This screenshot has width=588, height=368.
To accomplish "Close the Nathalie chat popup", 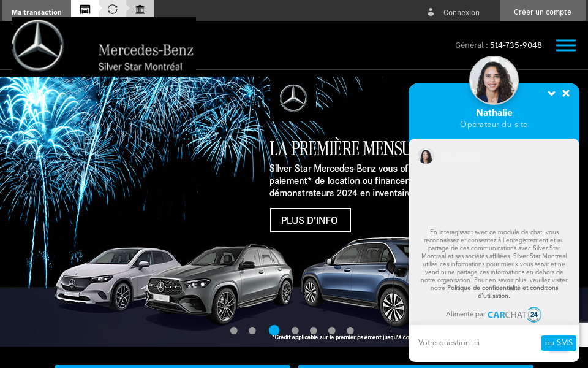I will (x=565, y=93).
